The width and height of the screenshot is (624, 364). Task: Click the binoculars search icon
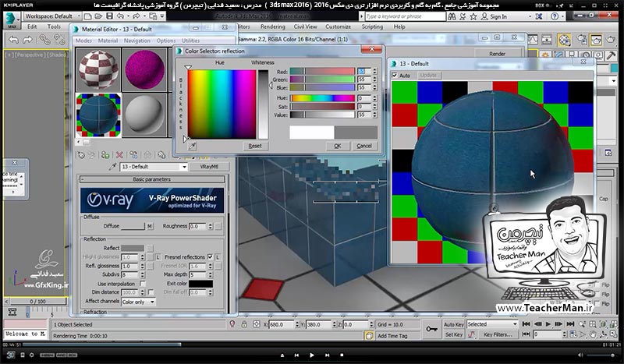click(452, 16)
